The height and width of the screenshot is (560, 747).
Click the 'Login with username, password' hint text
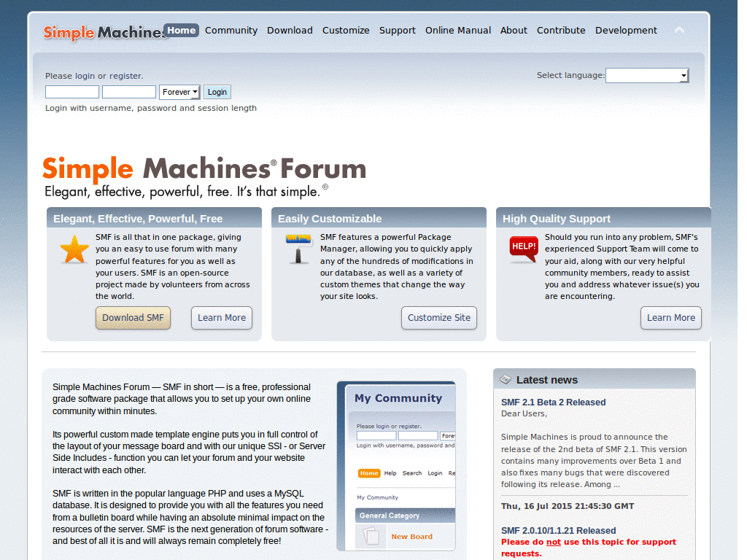151,108
